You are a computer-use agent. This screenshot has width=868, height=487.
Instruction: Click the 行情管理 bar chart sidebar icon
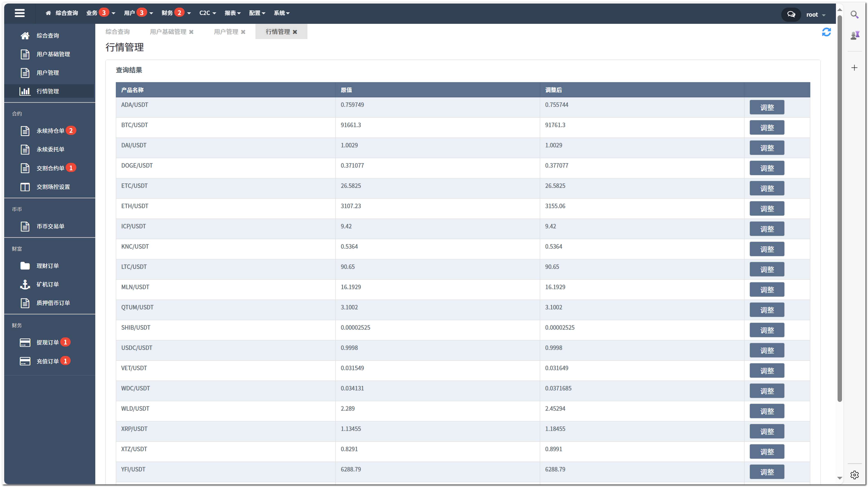tap(25, 91)
